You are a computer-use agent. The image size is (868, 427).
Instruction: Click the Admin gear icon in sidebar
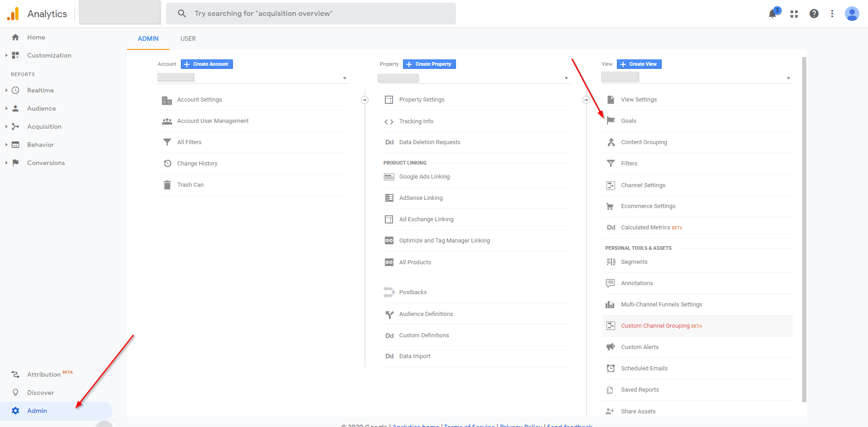coord(15,411)
